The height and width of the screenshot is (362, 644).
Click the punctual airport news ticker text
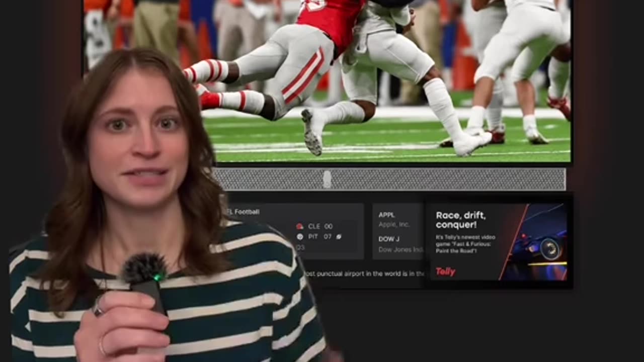(x=364, y=274)
